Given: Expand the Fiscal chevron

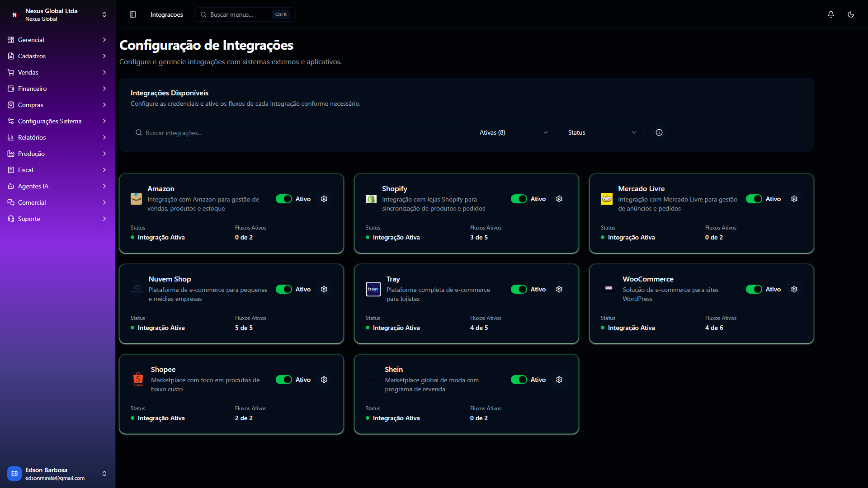Looking at the screenshot, I should [x=104, y=170].
